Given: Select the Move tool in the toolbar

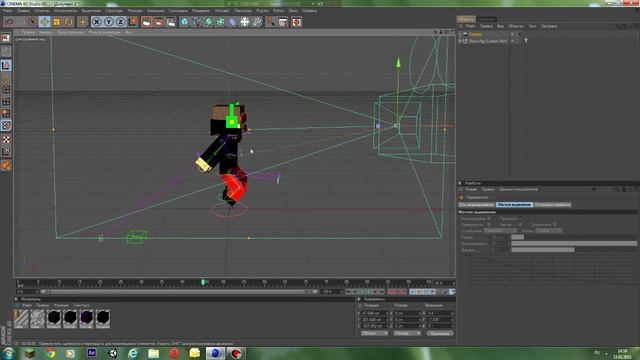Looking at the screenshot, I should tap(44, 22).
